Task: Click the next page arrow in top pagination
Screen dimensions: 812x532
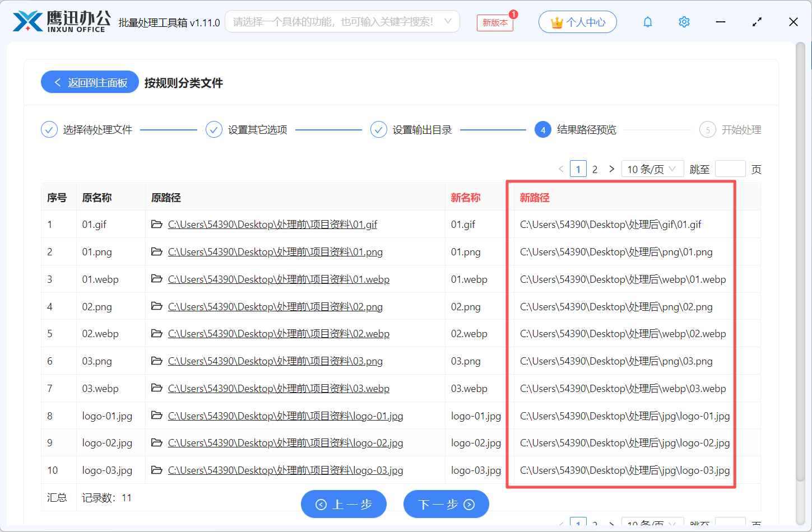Action: (x=611, y=169)
